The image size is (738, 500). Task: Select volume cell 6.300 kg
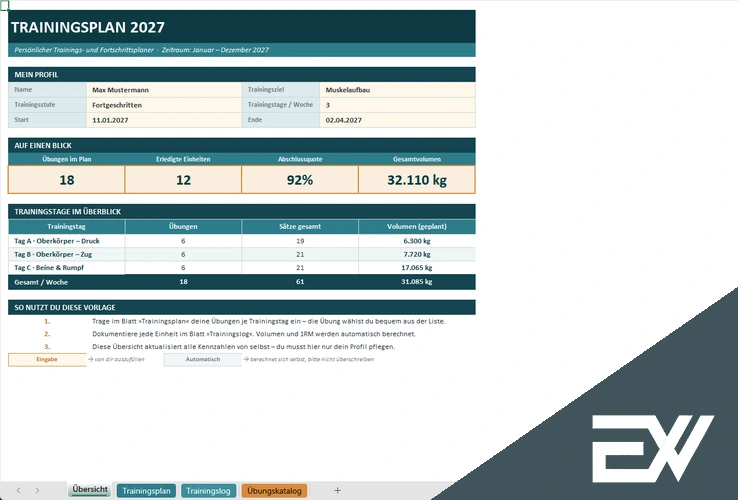coord(417,241)
